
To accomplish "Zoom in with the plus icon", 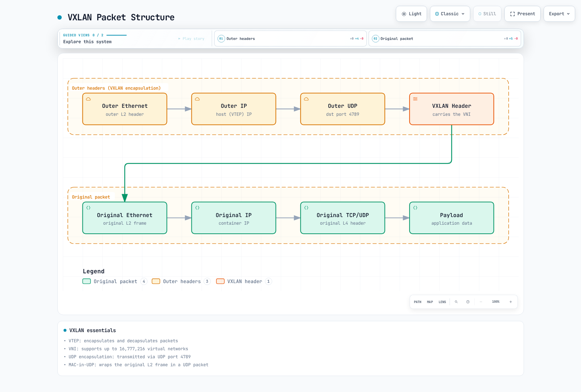I will click(x=511, y=302).
